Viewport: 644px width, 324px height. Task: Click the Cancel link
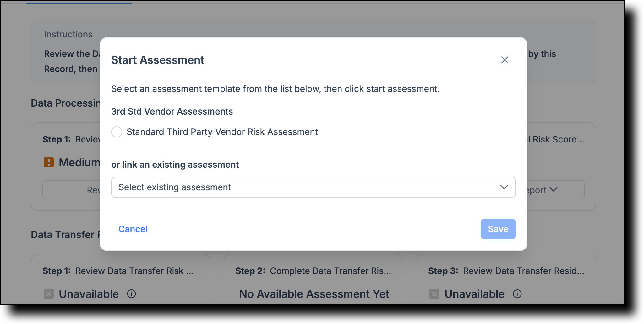[x=133, y=229]
